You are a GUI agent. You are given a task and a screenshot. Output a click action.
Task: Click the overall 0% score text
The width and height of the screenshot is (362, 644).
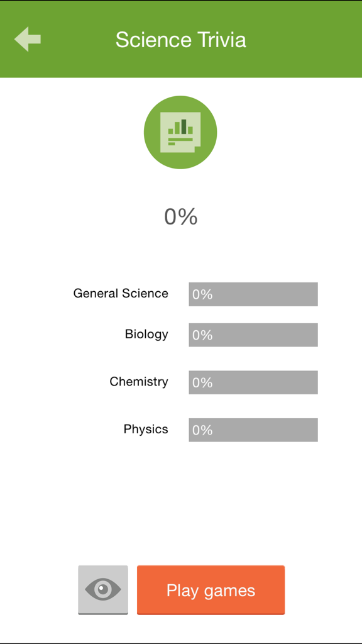180,216
